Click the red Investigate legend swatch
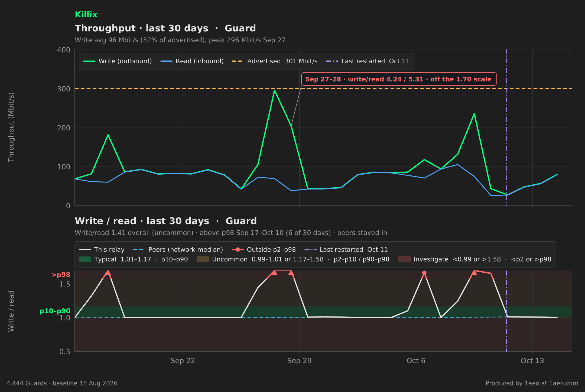585x392 pixels. pyautogui.click(x=404, y=259)
